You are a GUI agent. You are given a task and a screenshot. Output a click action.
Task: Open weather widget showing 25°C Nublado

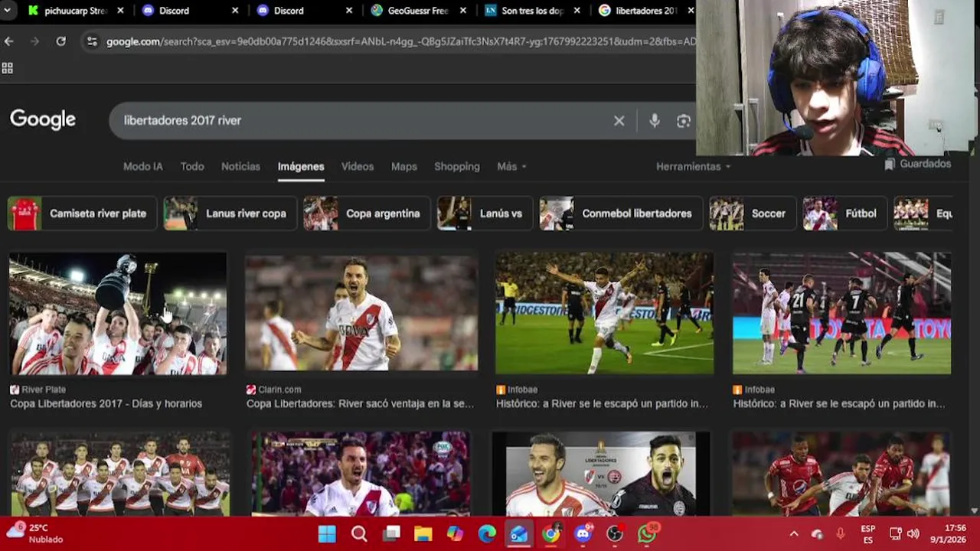(37, 533)
